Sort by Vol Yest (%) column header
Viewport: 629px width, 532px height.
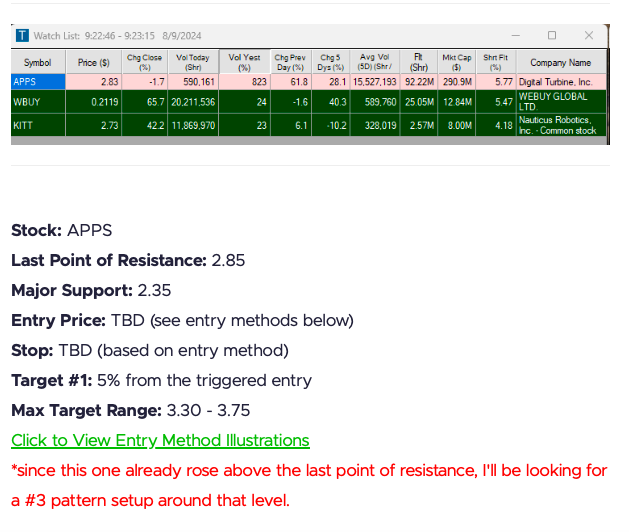(245, 63)
